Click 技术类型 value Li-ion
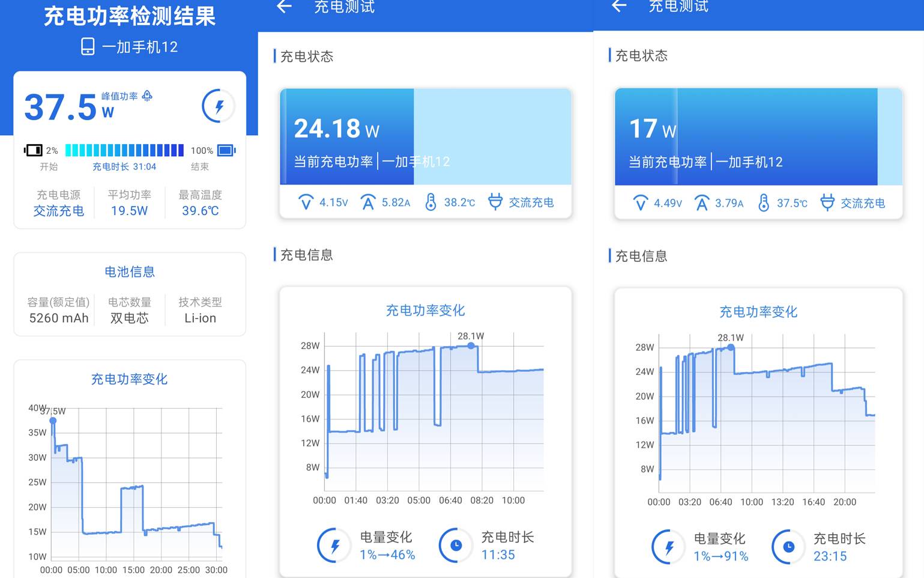The image size is (924, 578). 201,318
